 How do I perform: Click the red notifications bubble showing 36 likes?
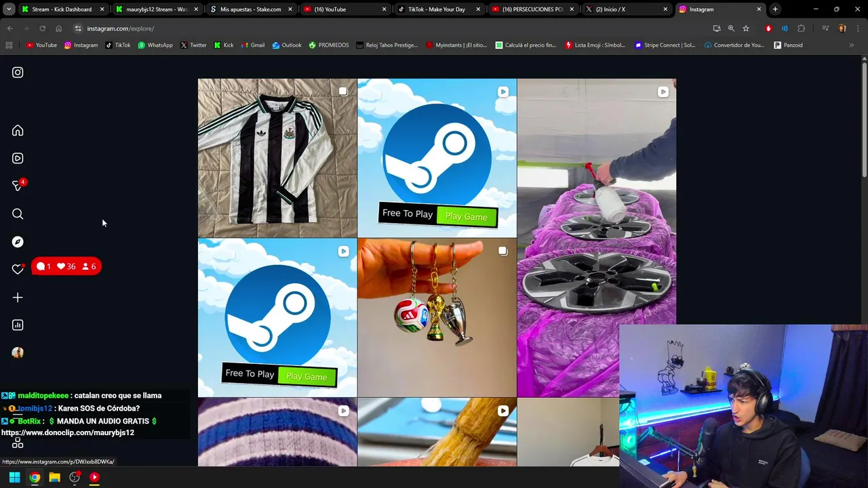(66, 266)
